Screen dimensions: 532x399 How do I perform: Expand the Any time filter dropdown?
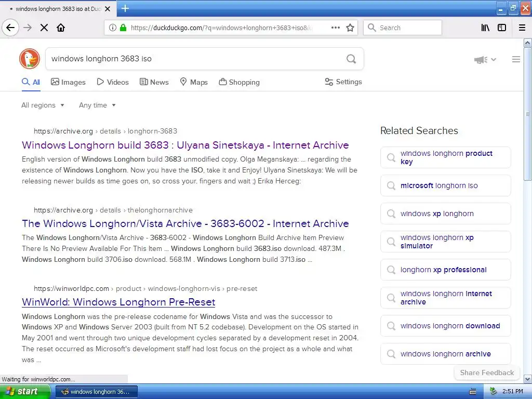click(97, 105)
